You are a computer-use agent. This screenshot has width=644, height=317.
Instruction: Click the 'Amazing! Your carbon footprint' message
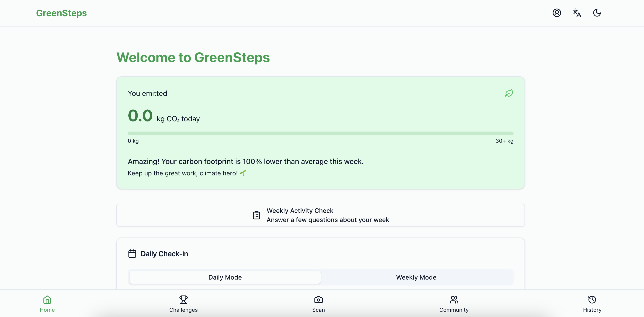[x=246, y=161]
